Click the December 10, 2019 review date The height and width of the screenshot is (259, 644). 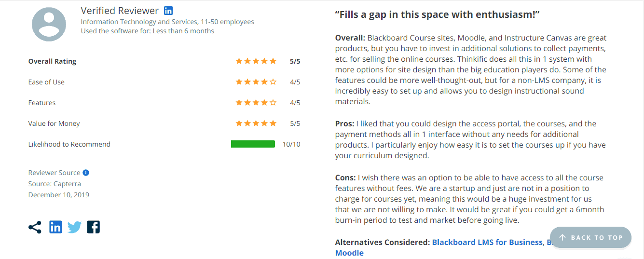(x=59, y=195)
